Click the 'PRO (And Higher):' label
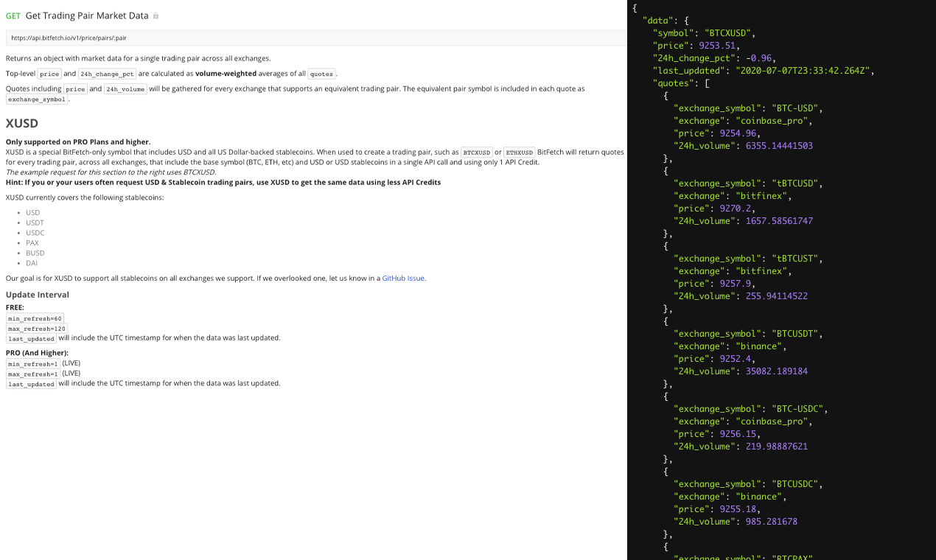The width and height of the screenshot is (936, 560). tap(37, 353)
